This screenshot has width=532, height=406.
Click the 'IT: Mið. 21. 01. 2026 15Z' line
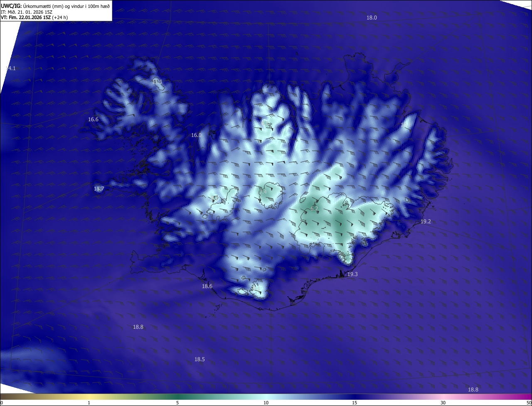click(x=26, y=12)
